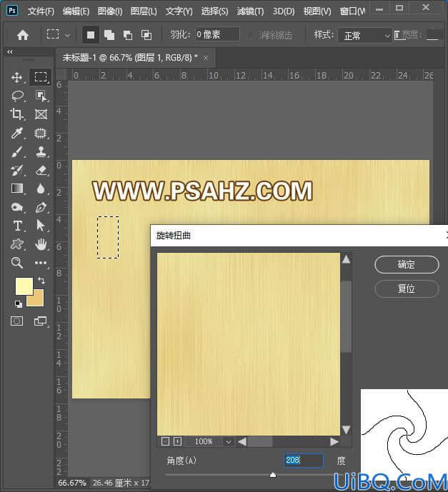The width and height of the screenshot is (448, 492).
Task: Select the Brush tool
Action: (17, 151)
